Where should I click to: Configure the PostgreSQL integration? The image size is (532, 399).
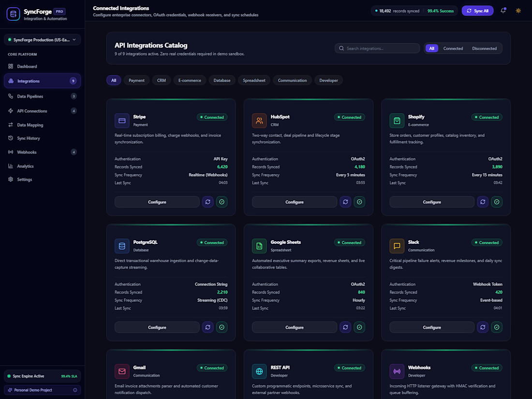157,327
